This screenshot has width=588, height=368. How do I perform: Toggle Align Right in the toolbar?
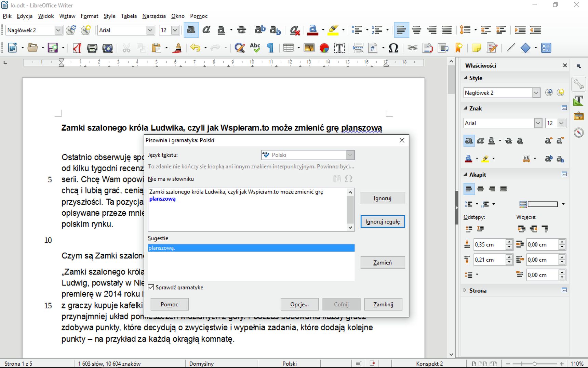pyautogui.click(x=432, y=30)
